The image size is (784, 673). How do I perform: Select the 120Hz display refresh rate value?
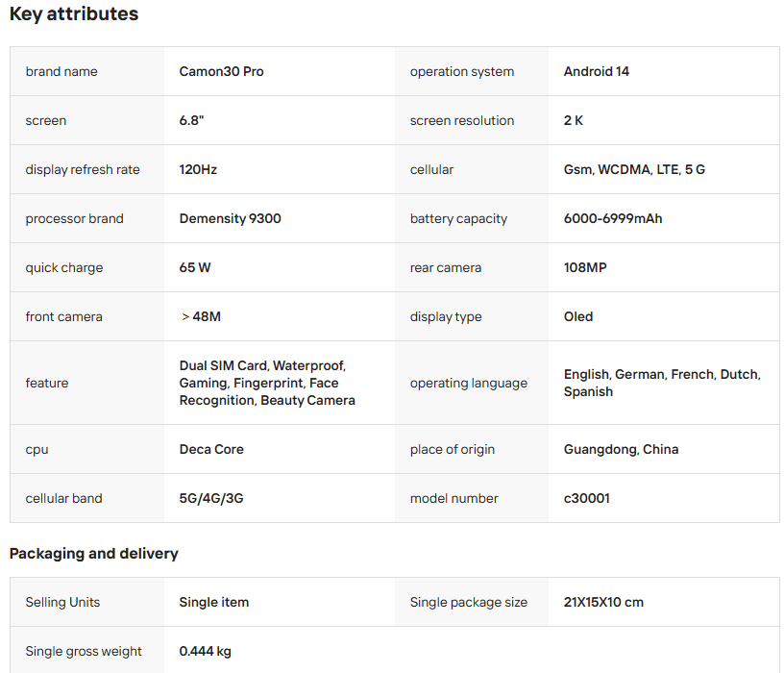pyautogui.click(x=198, y=170)
